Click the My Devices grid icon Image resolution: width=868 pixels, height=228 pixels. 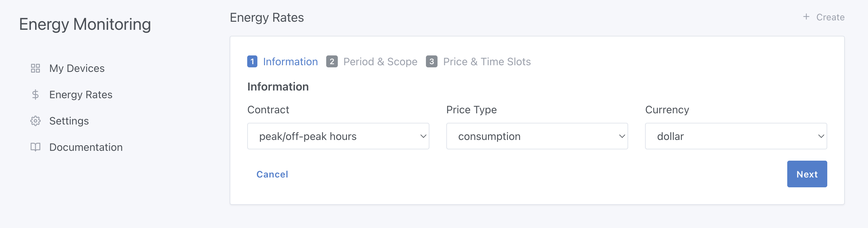point(35,68)
